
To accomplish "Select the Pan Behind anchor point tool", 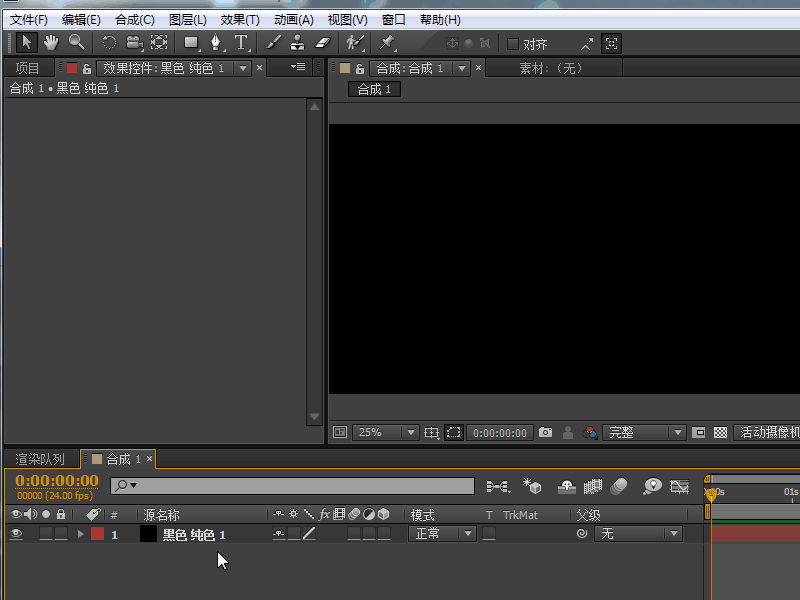I will coord(159,42).
